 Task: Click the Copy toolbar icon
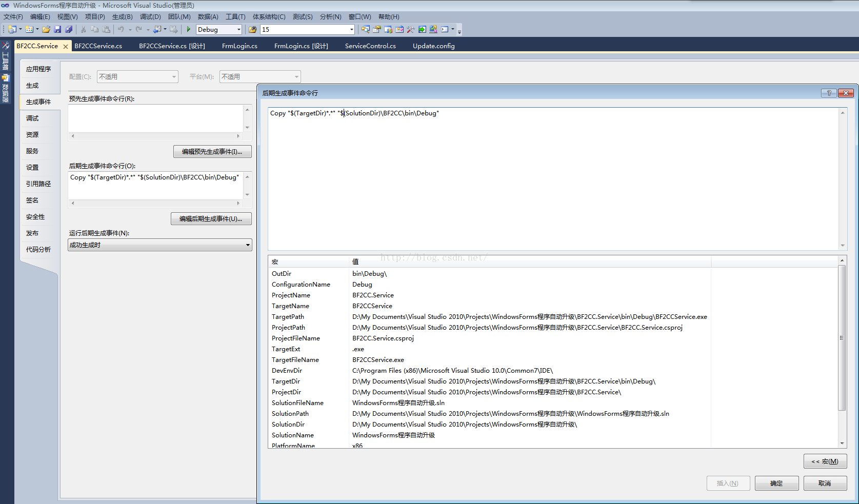point(94,29)
